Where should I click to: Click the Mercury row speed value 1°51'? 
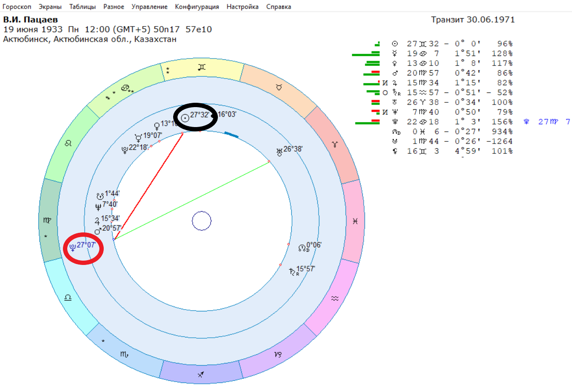tap(467, 53)
